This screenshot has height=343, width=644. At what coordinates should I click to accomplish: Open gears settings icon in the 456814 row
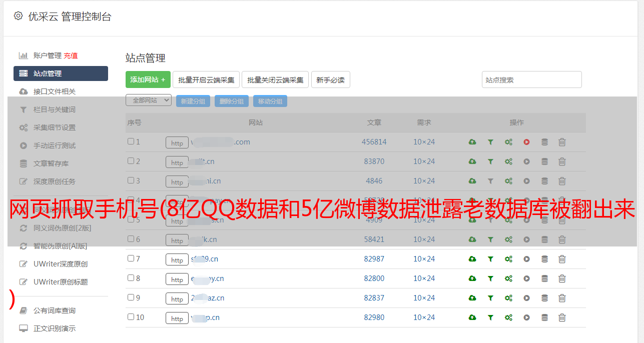508,142
